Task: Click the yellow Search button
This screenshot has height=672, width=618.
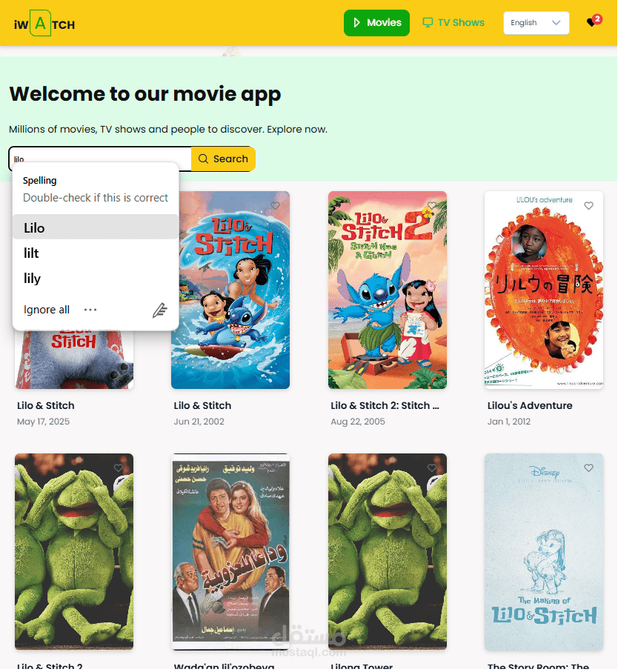Action: 223,159
